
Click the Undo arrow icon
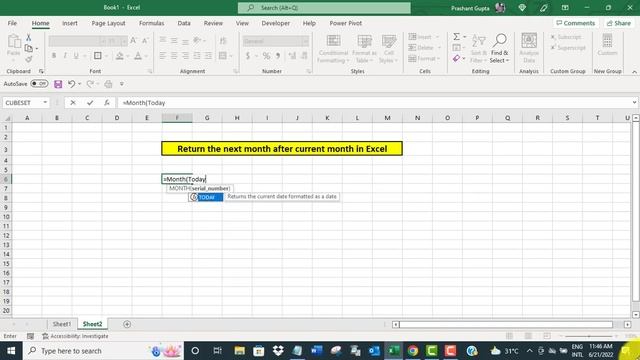point(71,84)
